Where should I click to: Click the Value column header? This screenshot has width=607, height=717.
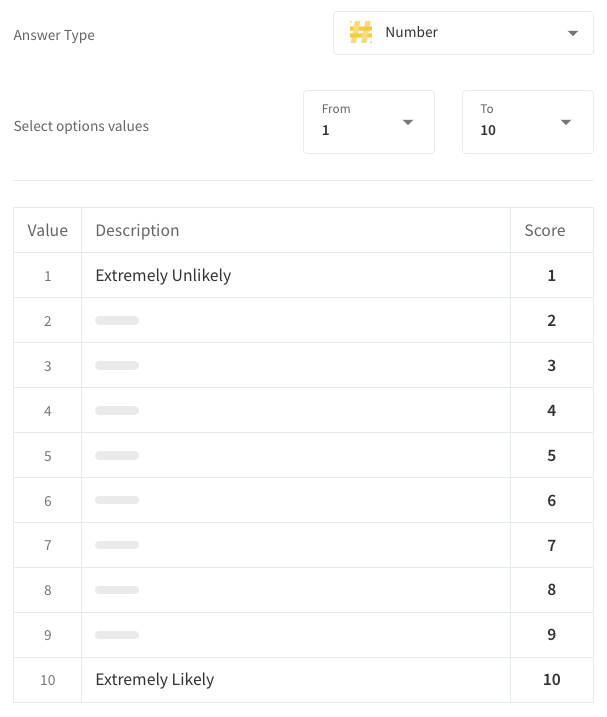48,230
